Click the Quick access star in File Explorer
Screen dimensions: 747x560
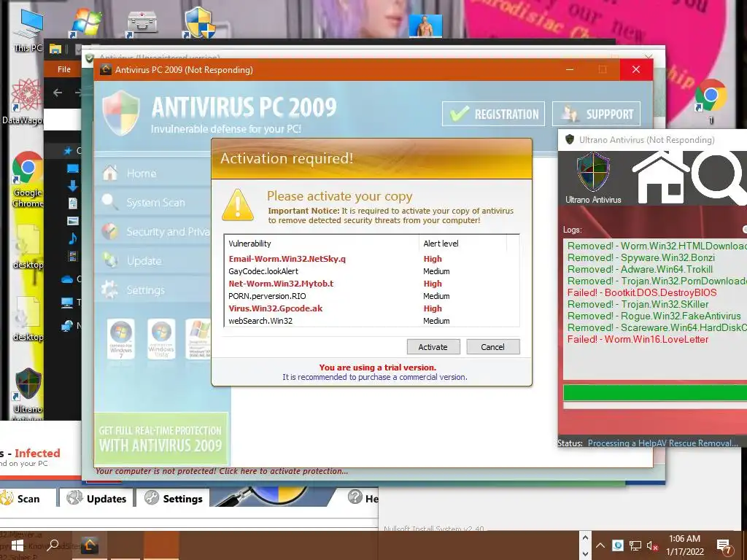(x=68, y=151)
